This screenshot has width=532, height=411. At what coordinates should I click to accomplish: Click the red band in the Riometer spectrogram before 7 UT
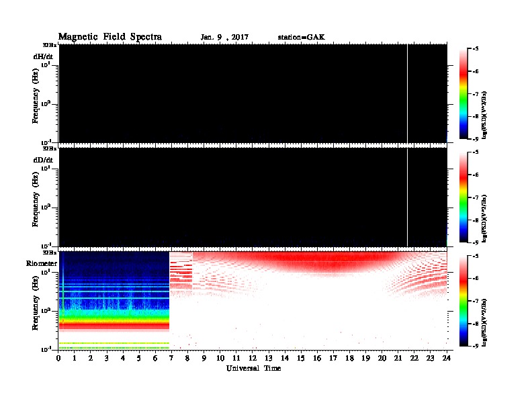click(114, 326)
